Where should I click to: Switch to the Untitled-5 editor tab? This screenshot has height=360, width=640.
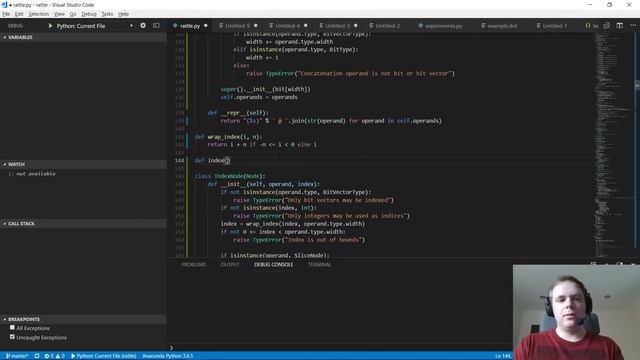click(x=237, y=26)
